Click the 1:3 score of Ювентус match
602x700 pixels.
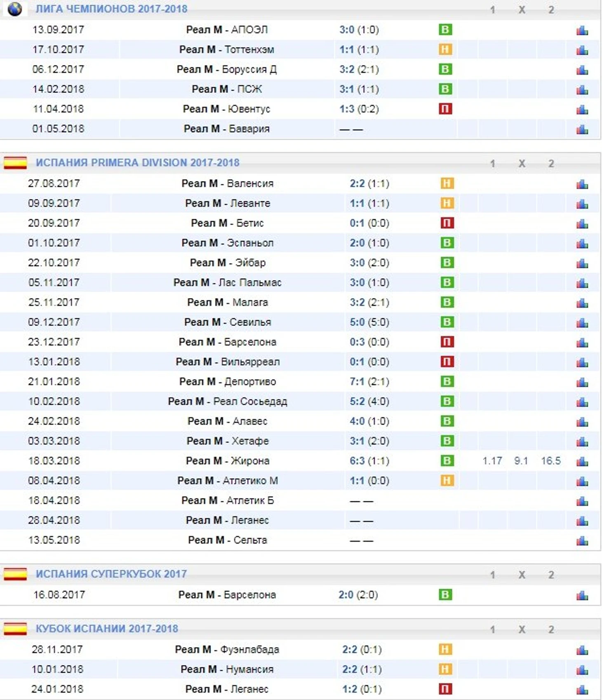(347, 109)
